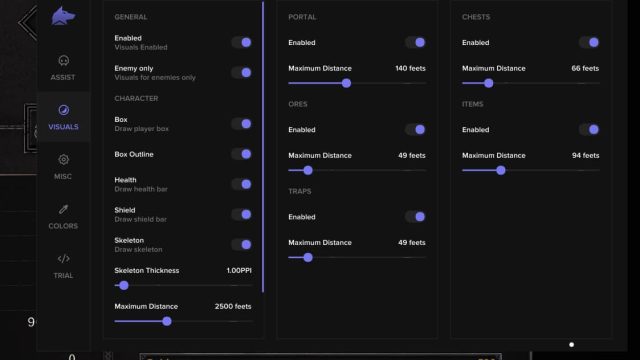
Task: Disable the Traps Enabled toggle
Action: tap(415, 217)
